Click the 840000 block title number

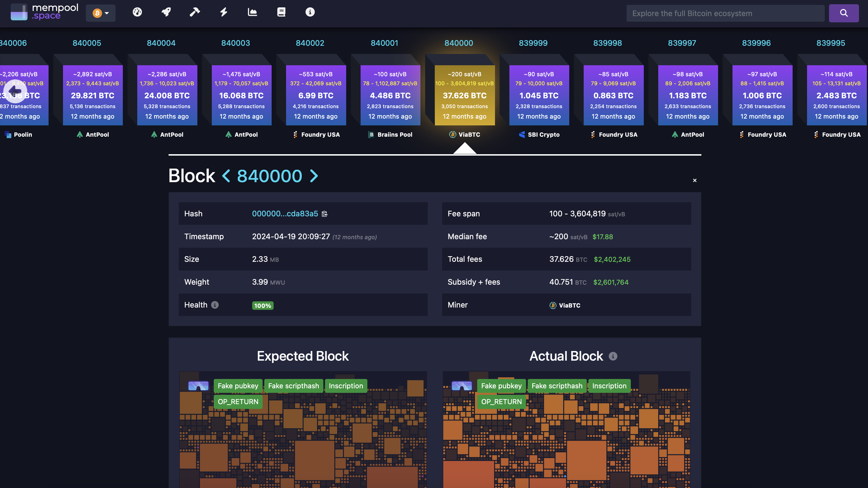click(x=270, y=176)
